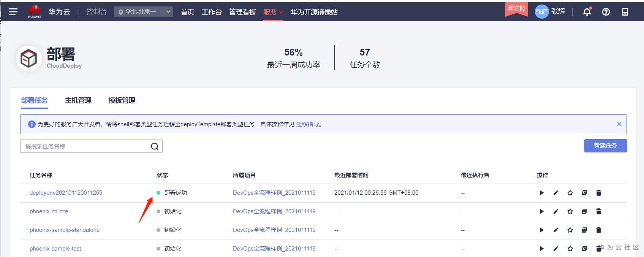Click 初始化 status in phoenix-cd-cce row
The width and height of the screenshot is (644, 257).
click(x=173, y=211)
